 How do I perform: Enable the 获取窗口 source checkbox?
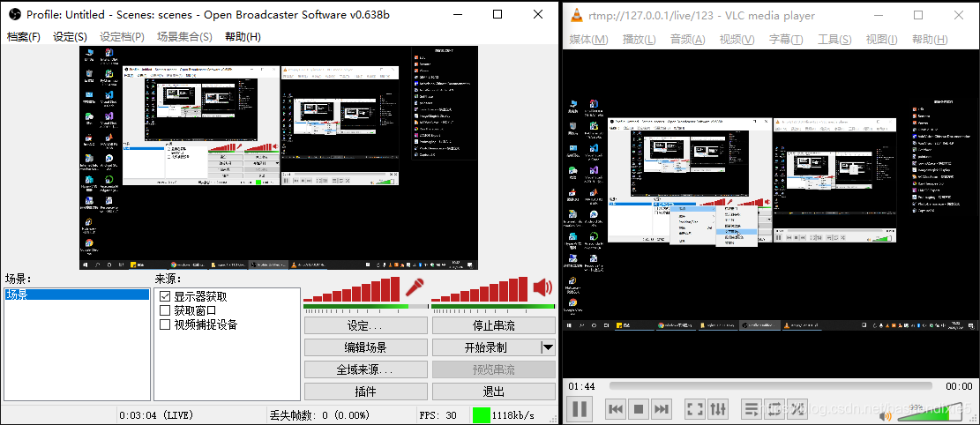165,310
